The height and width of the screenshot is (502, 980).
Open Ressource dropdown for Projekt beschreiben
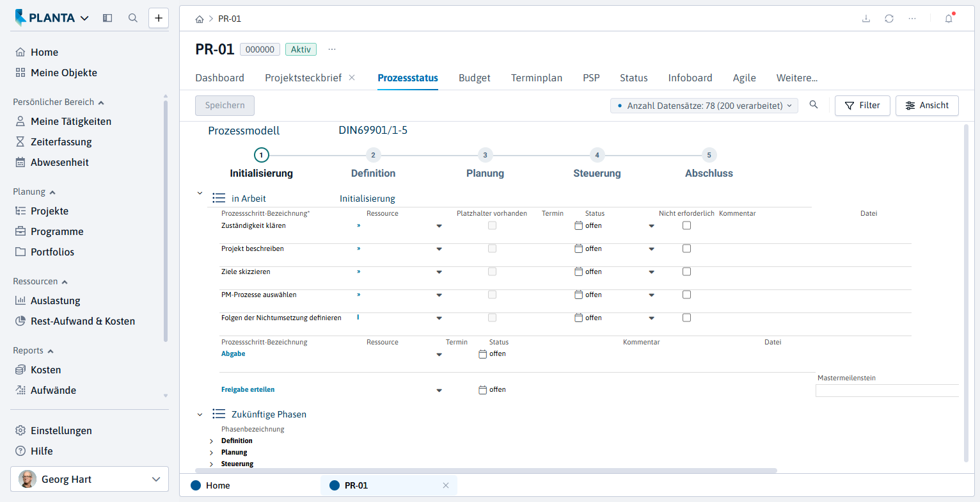coord(439,249)
